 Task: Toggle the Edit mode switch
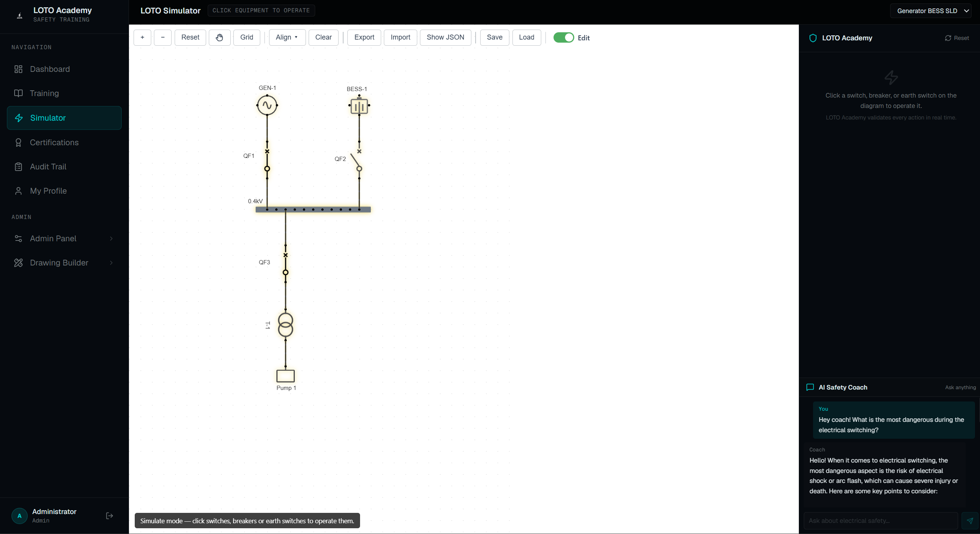click(564, 38)
